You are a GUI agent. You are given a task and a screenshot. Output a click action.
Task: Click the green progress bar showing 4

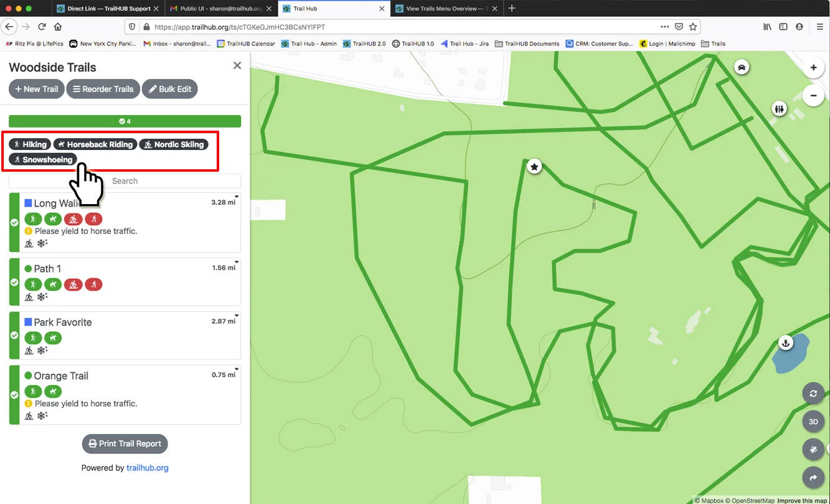click(x=125, y=121)
